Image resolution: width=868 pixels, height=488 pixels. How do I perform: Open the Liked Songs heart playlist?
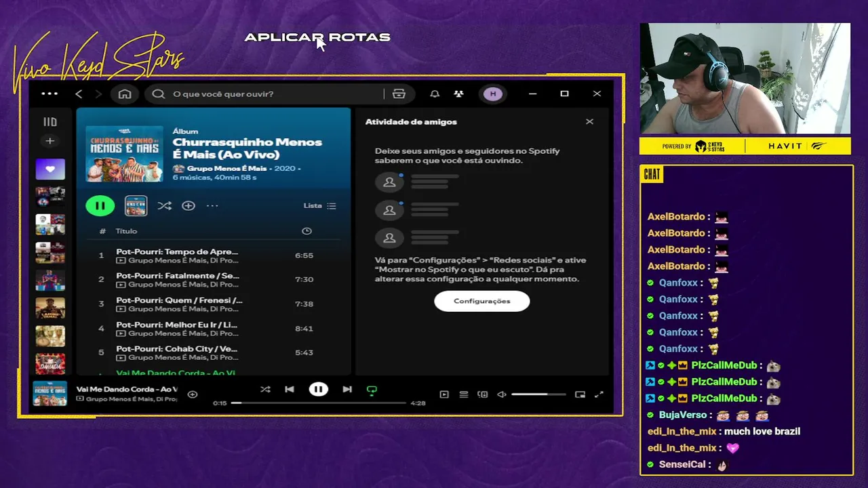click(x=50, y=169)
